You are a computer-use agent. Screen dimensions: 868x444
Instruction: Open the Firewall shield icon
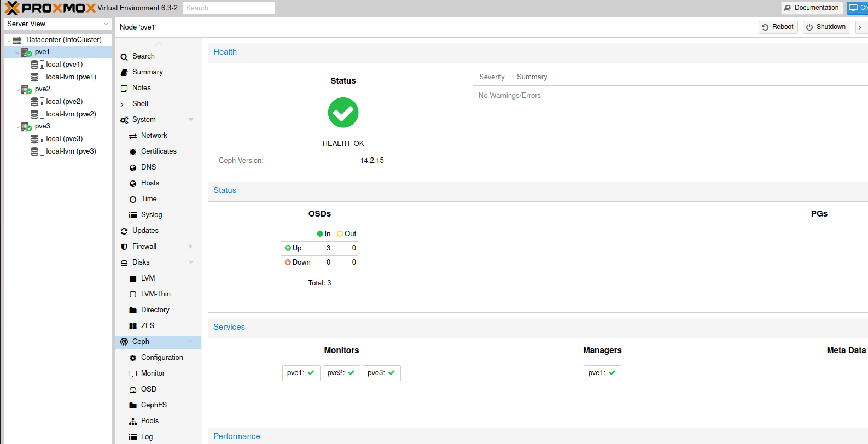(x=124, y=247)
